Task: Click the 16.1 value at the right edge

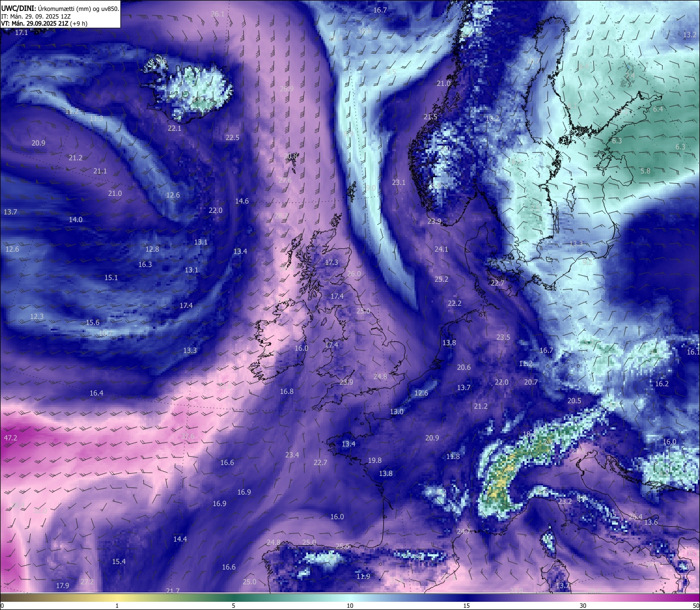Action: (x=693, y=352)
